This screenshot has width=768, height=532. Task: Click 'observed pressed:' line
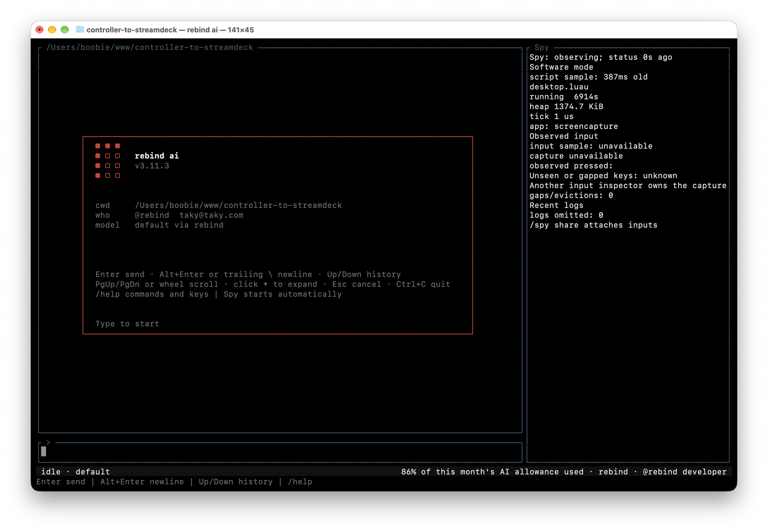(x=571, y=166)
